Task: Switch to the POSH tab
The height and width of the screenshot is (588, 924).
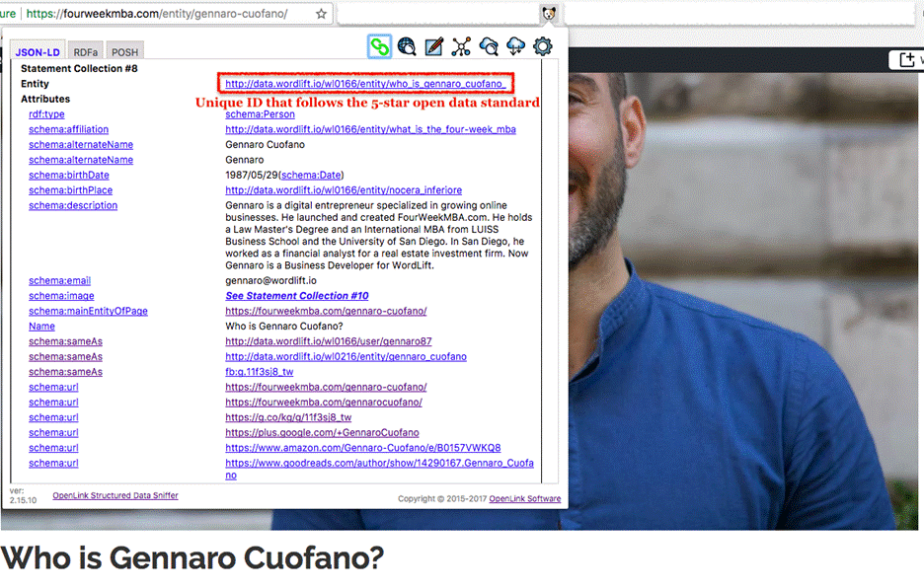Action: tap(124, 52)
